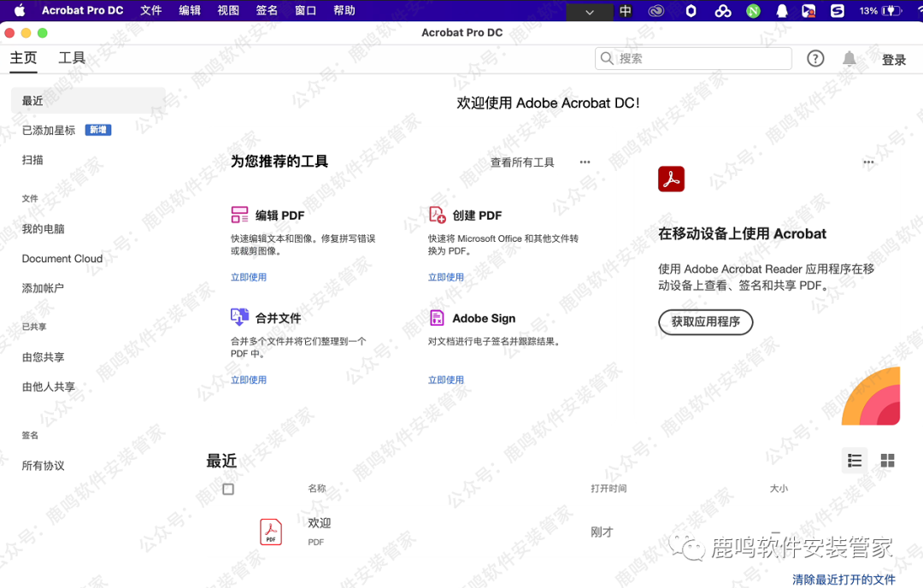This screenshot has width=923, height=588.
Task: Click the Combine Files (合并文件) icon
Action: pos(239,317)
